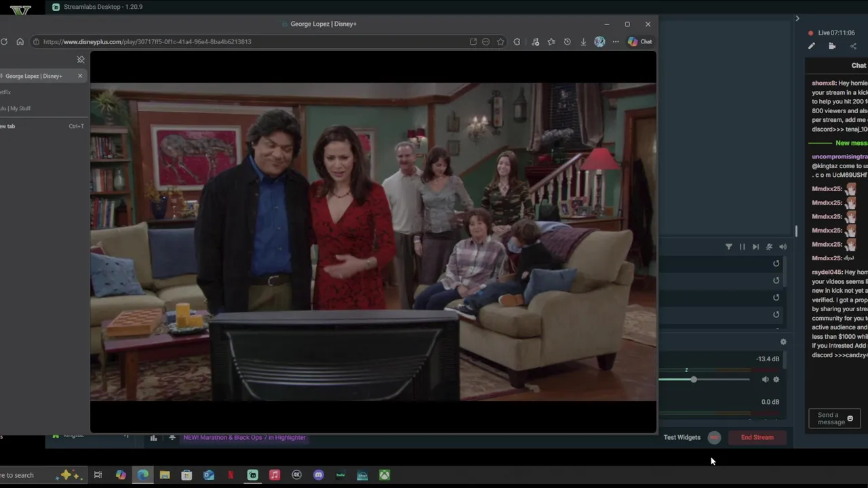Open stream stats bar-chart icon
868x488 pixels.
click(153, 438)
